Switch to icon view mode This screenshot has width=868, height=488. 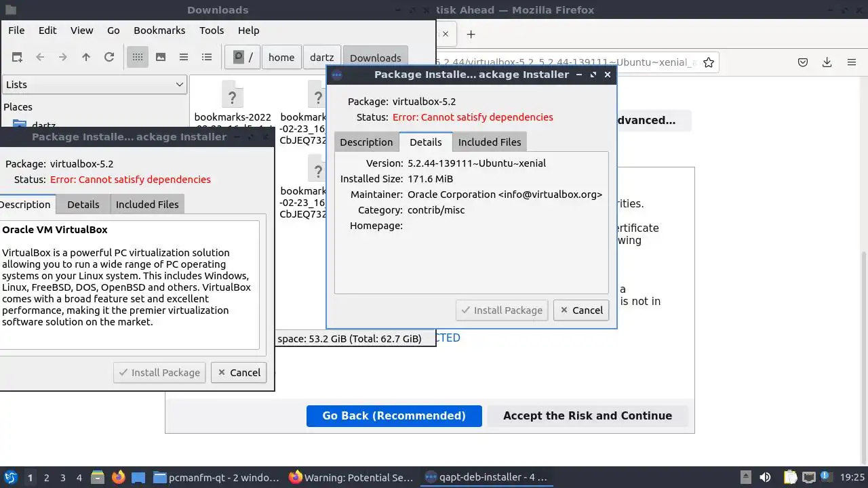pos(138,58)
